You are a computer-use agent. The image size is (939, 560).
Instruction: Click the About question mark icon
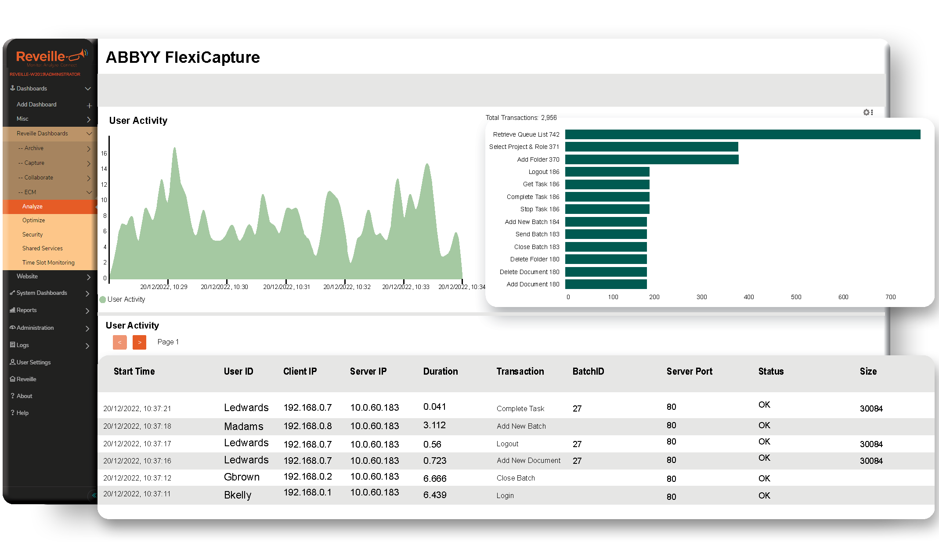[13, 396]
